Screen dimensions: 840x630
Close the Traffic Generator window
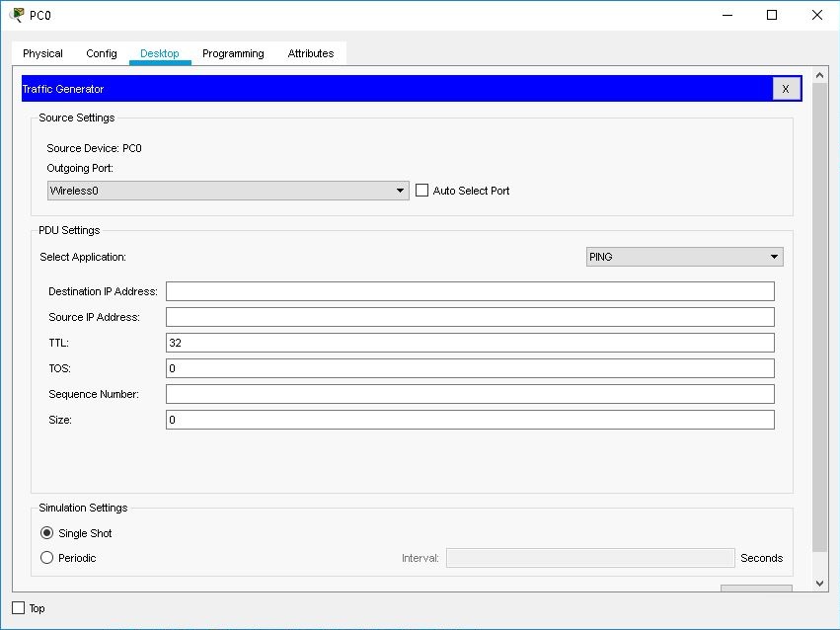(x=787, y=88)
